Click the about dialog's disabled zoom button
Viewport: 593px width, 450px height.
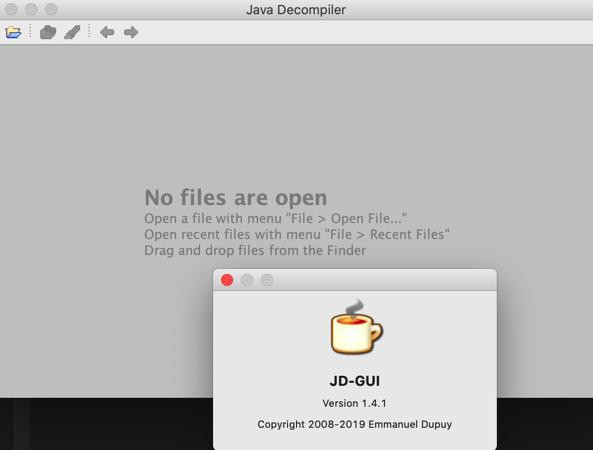(267, 280)
